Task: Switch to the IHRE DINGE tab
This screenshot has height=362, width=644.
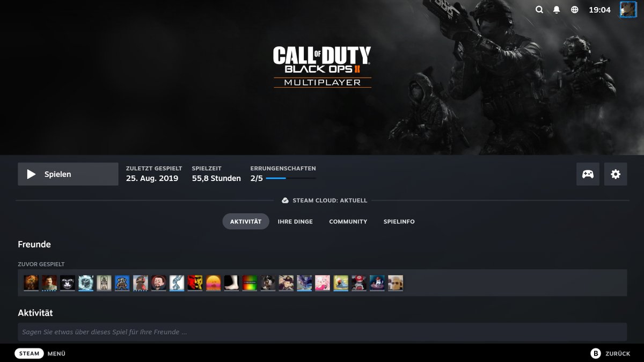Action: coord(295,221)
